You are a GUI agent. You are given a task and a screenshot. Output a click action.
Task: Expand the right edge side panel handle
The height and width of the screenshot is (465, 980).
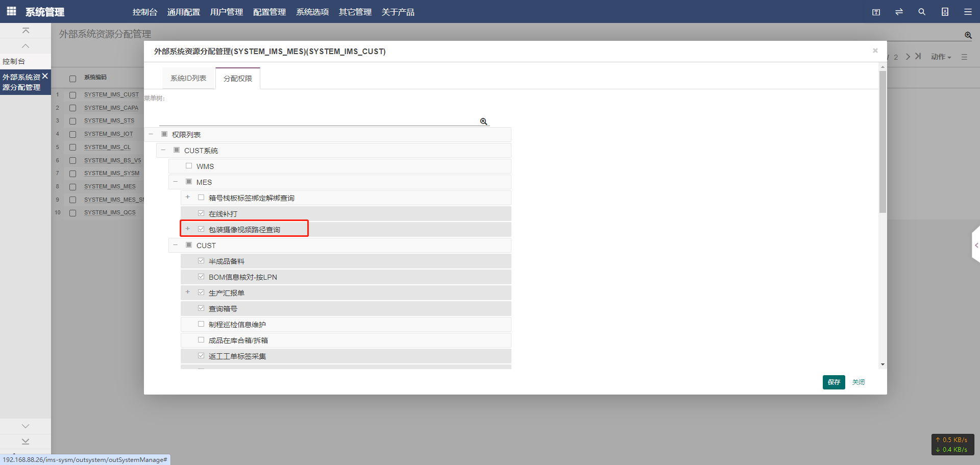pos(976,246)
